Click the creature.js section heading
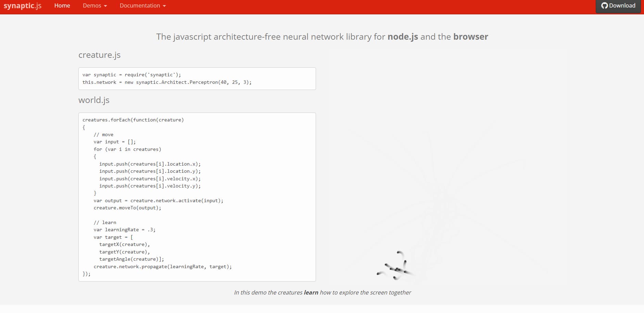Viewport: 644px width, 313px height. pos(99,55)
